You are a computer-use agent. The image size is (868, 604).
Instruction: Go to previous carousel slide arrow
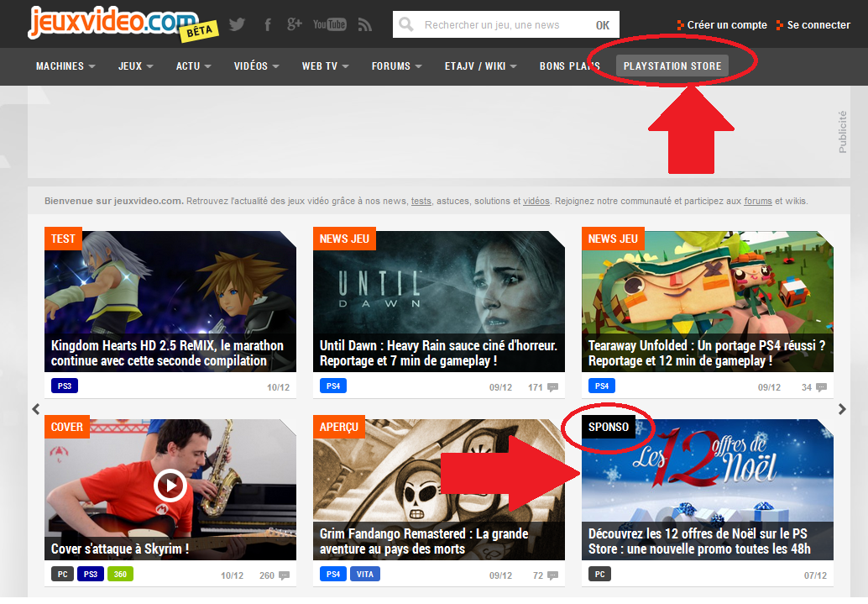point(36,409)
